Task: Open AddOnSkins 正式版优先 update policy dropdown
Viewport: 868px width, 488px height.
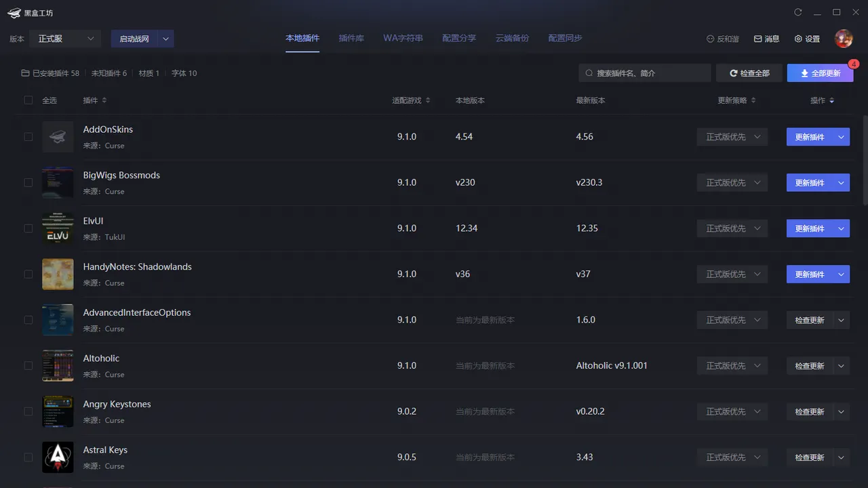Action: click(732, 137)
